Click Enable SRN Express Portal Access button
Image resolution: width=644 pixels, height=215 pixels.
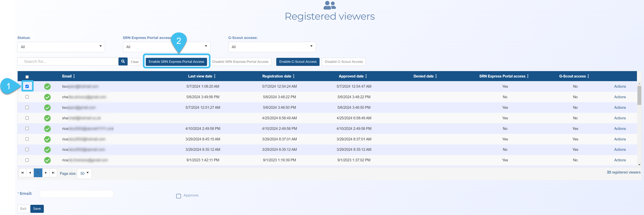point(176,62)
